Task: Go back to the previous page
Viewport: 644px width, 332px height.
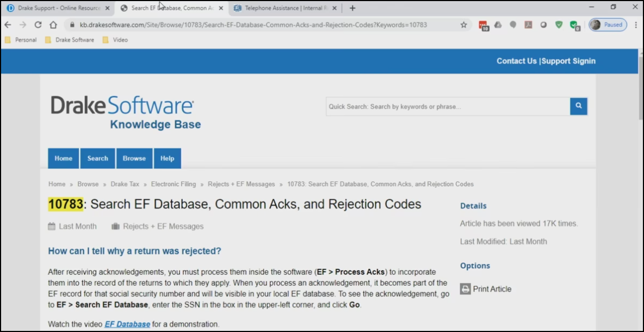Action: coord(8,24)
